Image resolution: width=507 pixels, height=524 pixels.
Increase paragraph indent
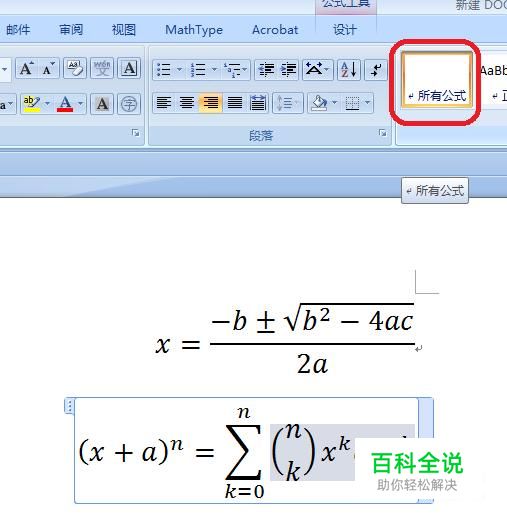[x=288, y=70]
